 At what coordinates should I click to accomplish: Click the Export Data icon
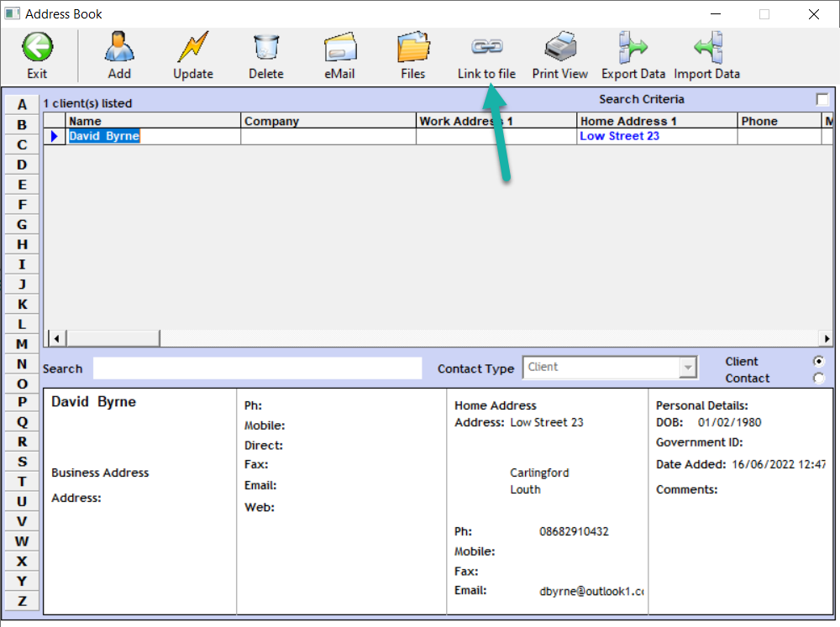tap(633, 47)
